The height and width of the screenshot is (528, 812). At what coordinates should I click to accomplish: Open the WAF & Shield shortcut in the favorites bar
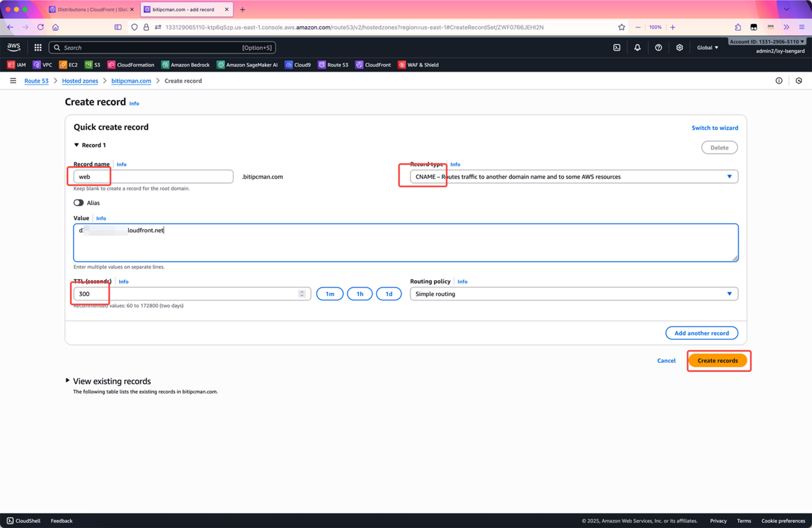tap(418, 65)
